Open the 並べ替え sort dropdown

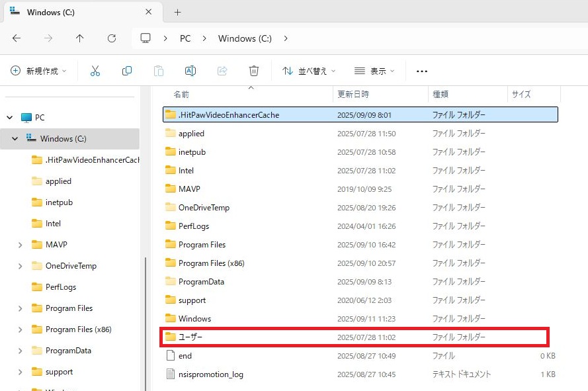(x=309, y=71)
